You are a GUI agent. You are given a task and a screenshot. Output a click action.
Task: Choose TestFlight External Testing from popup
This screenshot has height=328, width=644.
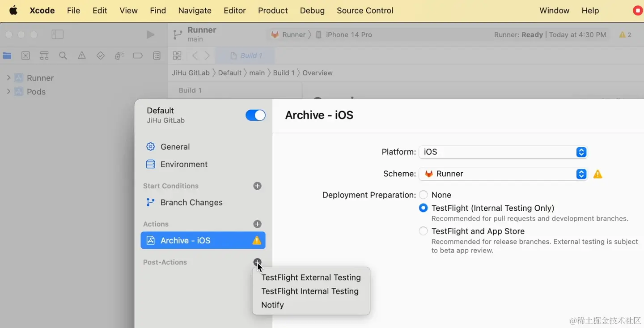click(x=311, y=277)
